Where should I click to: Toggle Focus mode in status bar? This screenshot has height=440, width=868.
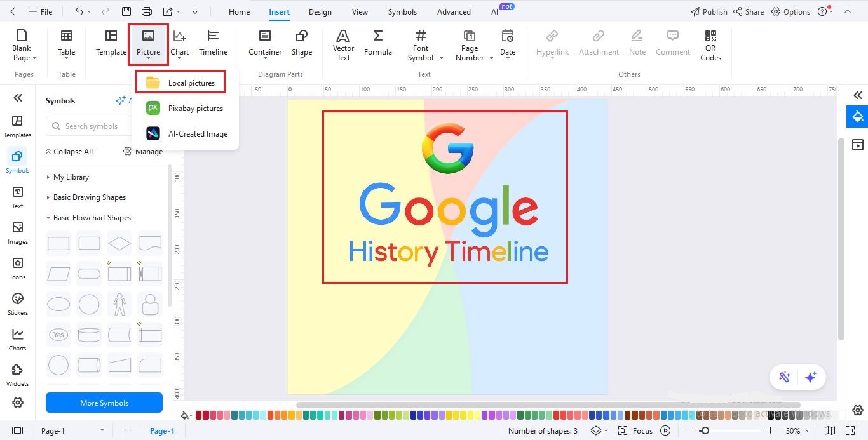click(636, 430)
